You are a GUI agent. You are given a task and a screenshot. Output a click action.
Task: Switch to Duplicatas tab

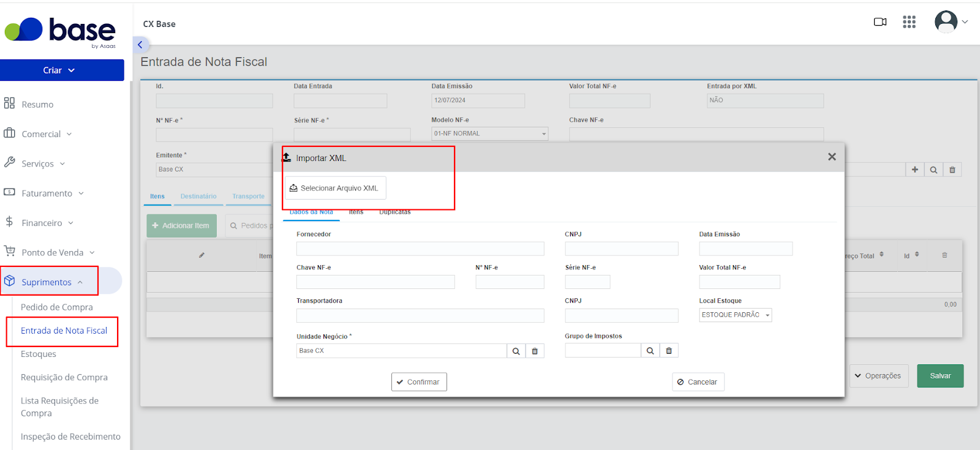tap(394, 212)
